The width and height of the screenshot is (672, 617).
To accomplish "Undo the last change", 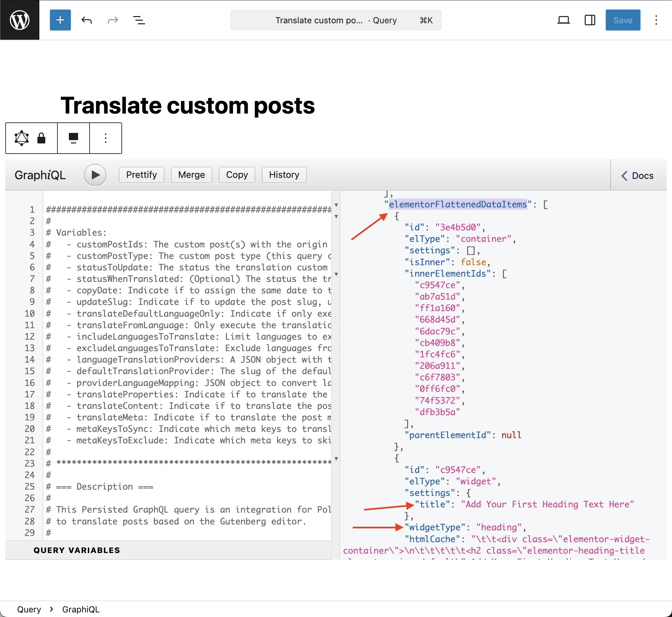I will click(x=87, y=20).
